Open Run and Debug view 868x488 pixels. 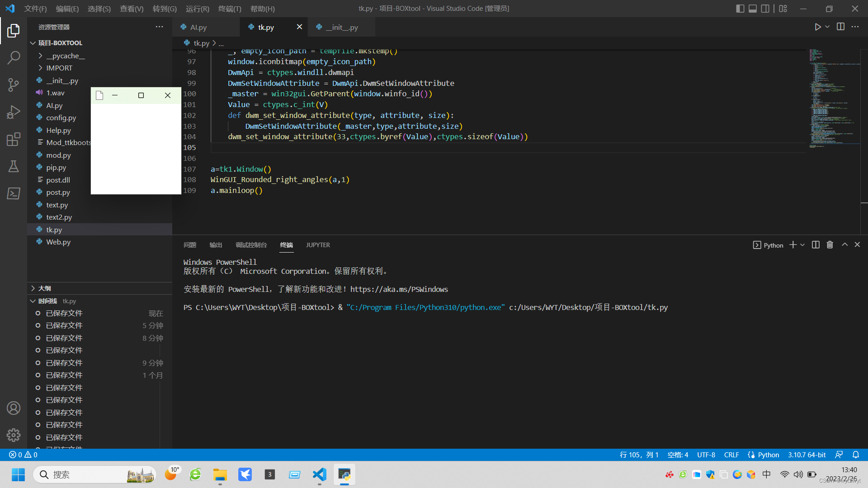[14, 112]
